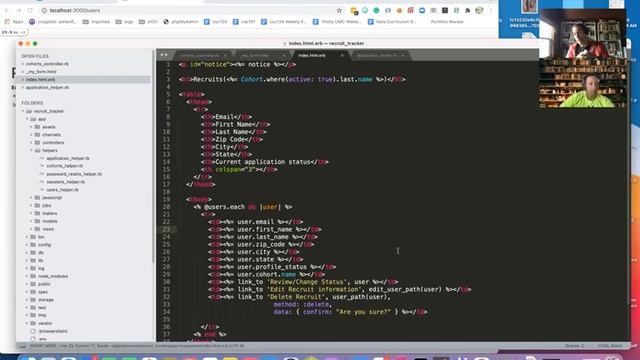Click the HTML syntax selector in status bar

coord(610,346)
